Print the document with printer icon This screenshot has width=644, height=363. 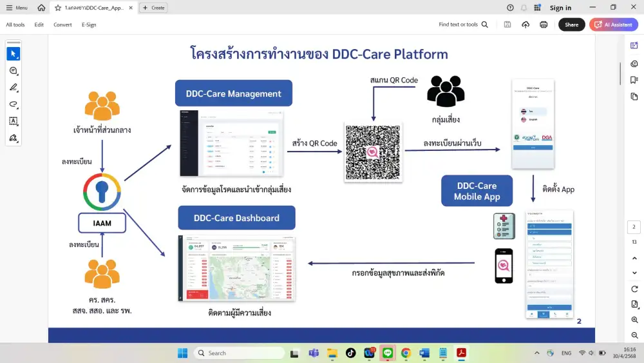[544, 25]
